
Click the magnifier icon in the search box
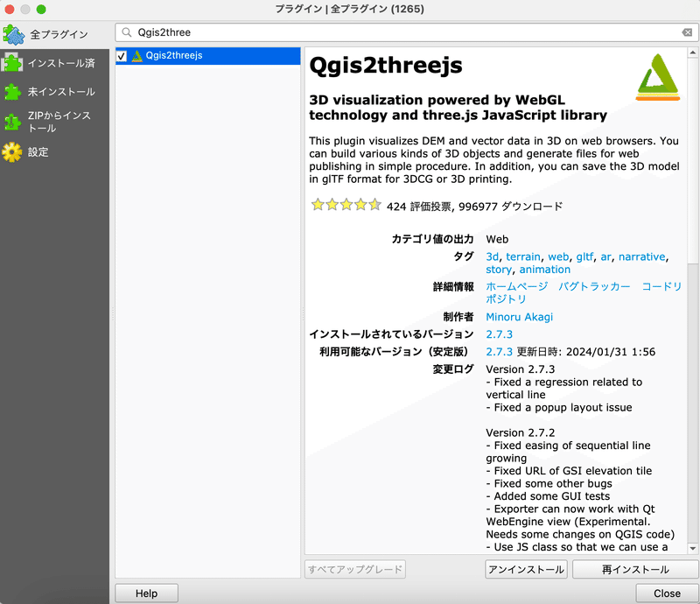pos(128,32)
